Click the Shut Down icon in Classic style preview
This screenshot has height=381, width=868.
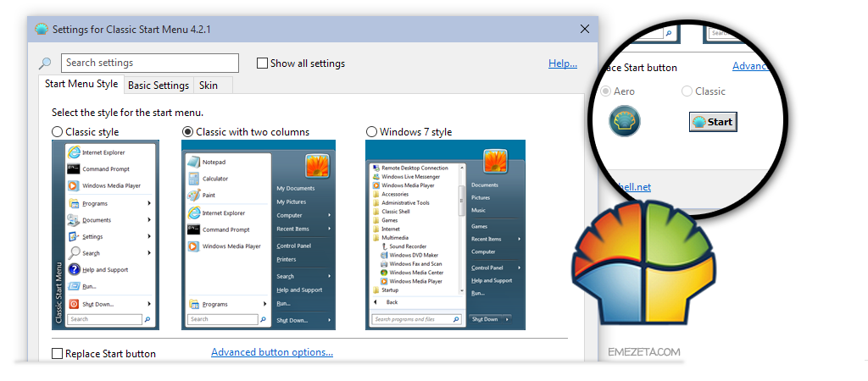(x=74, y=304)
